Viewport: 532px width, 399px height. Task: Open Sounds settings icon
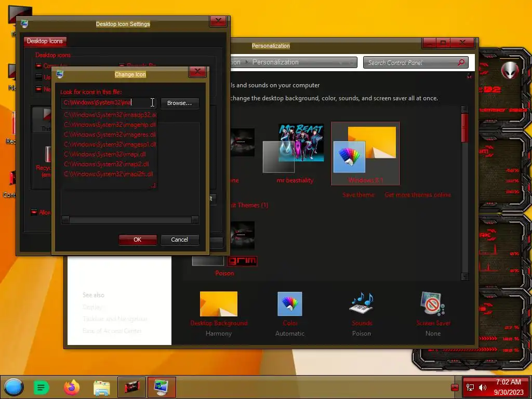pos(362,303)
